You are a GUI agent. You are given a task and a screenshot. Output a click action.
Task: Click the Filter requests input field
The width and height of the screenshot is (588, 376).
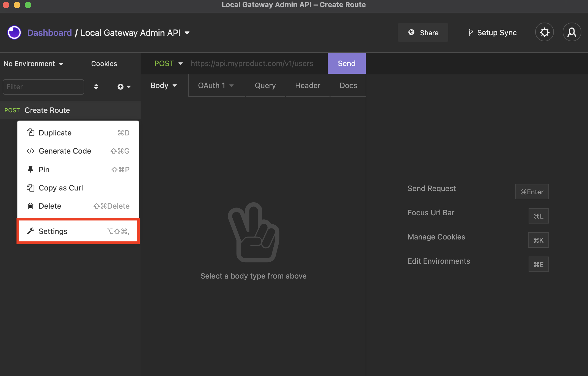click(43, 87)
